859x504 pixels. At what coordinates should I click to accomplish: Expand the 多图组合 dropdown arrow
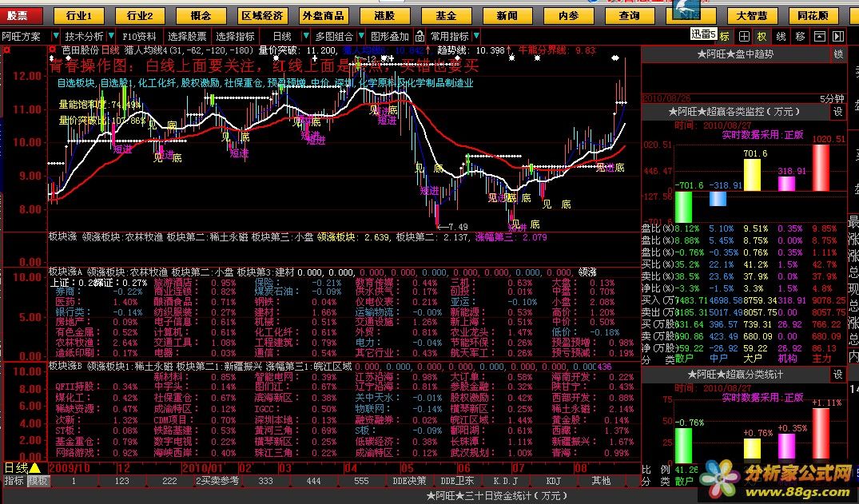pos(361,36)
